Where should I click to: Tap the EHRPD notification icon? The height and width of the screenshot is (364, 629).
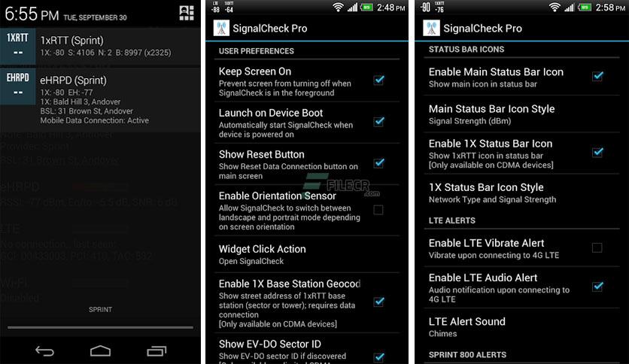[17, 86]
